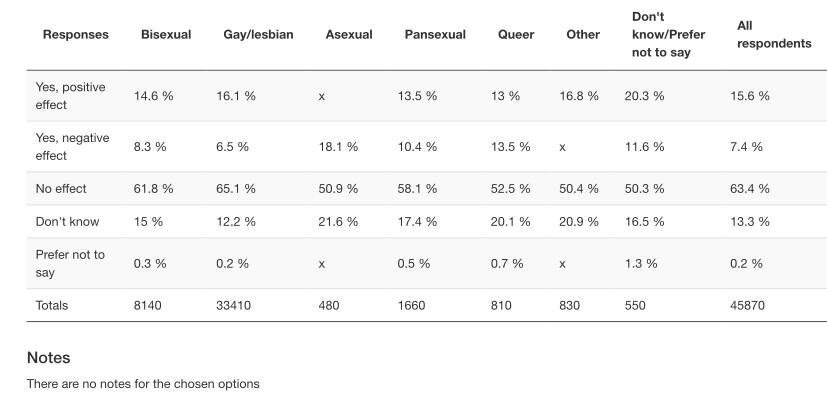Click the Totals row label
827x418 pixels.
point(52,305)
